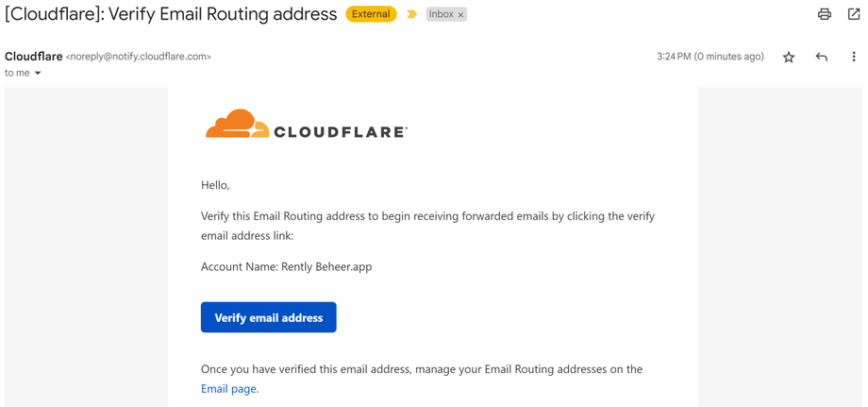This screenshot has height=407, width=868.
Task: Click the "Hello," greeting text
Action: coord(215,185)
